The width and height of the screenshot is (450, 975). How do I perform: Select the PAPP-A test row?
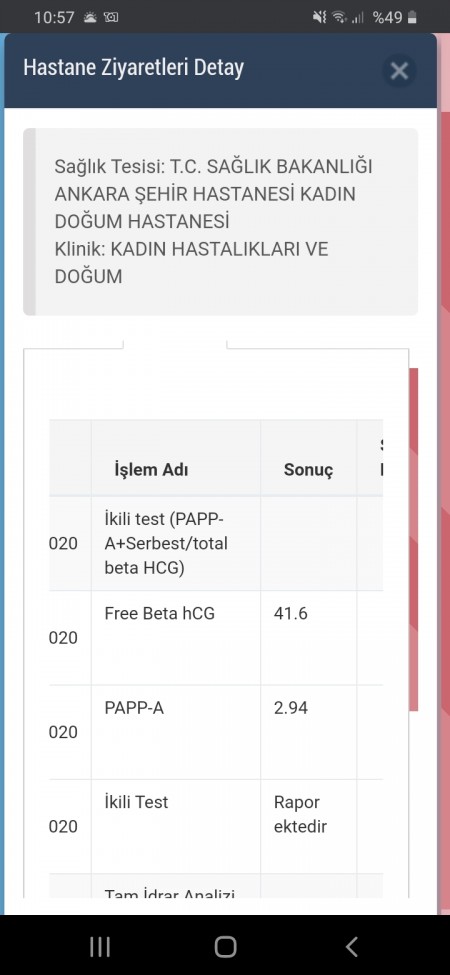(x=216, y=732)
